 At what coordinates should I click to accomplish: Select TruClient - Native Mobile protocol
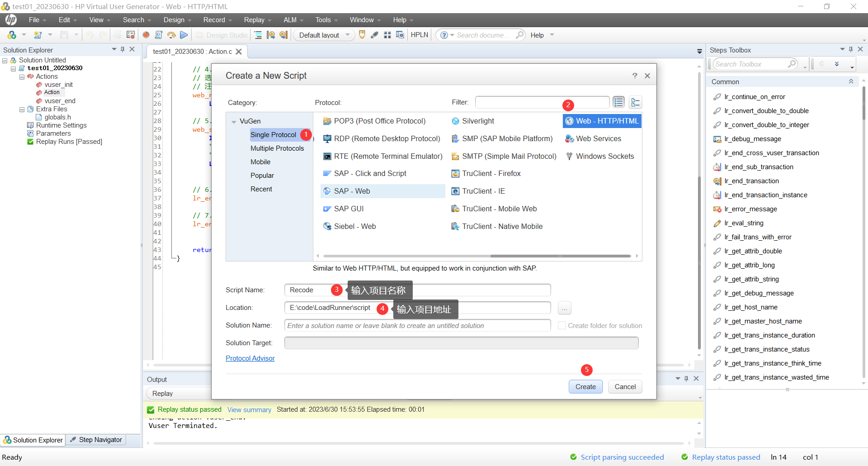497,226
